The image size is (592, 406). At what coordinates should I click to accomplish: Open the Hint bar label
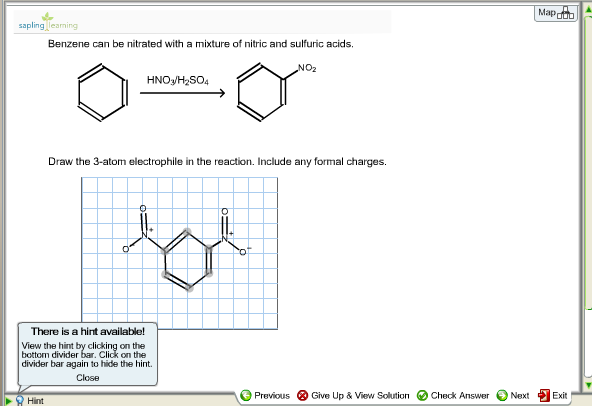(35, 401)
